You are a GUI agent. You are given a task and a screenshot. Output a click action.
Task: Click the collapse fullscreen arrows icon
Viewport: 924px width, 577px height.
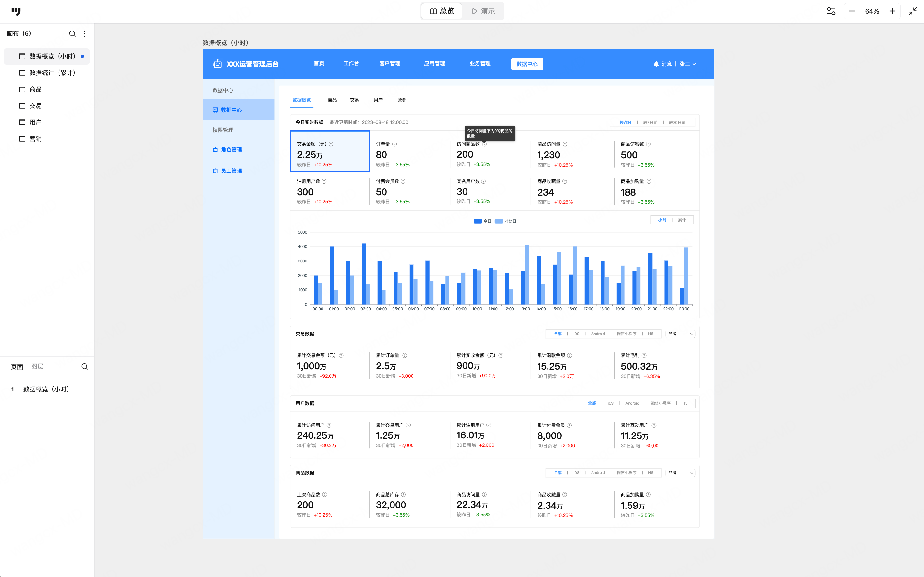click(912, 11)
